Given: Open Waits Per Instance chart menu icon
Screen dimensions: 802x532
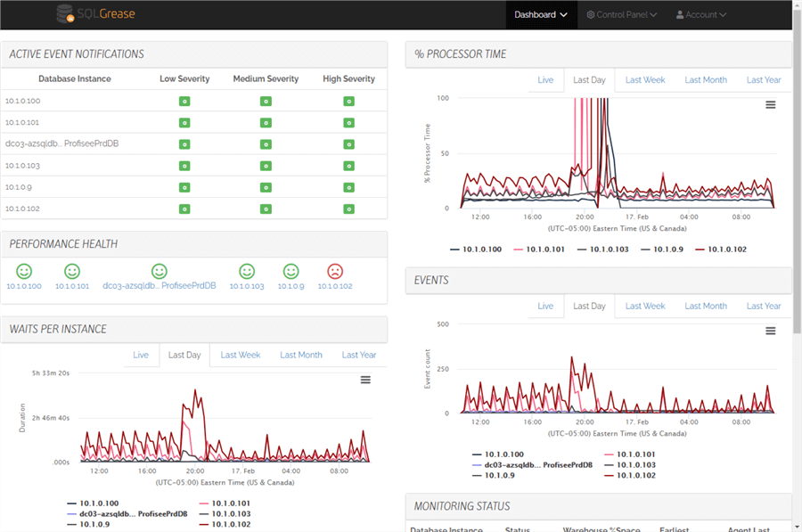Looking at the screenshot, I should click(x=365, y=380).
